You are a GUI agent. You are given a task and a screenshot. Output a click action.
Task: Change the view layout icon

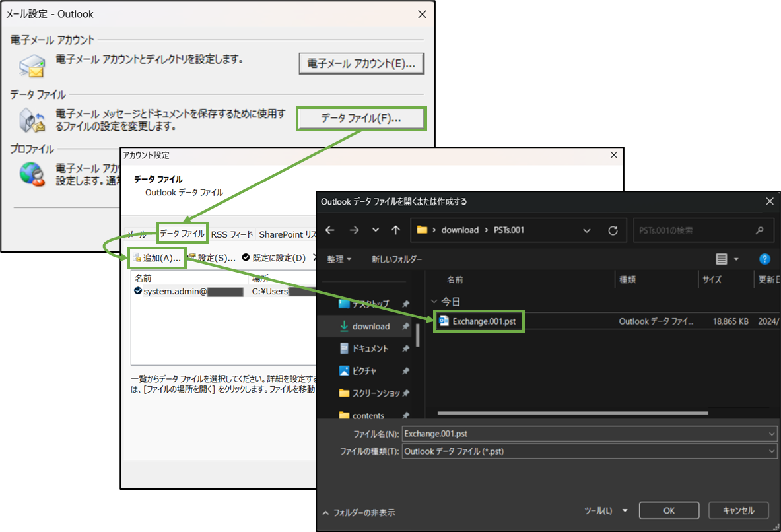click(721, 259)
